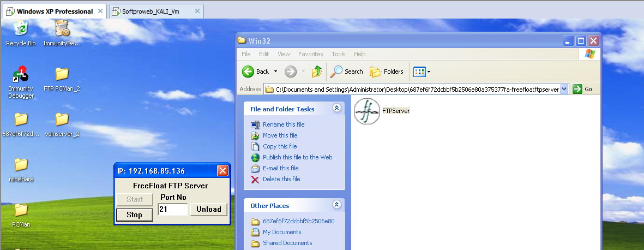Minimize the Win32 Explorer window
The image size is (644, 250).
click(x=568, y=41)
